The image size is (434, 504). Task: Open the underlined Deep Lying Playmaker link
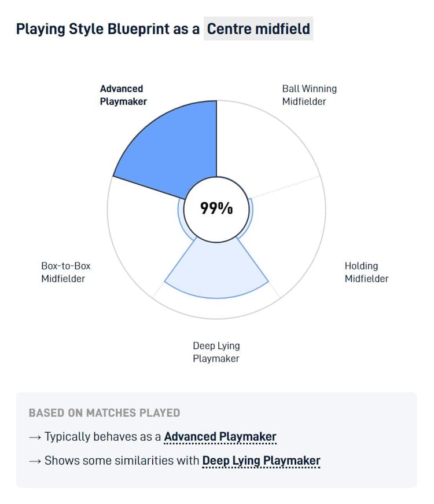point(261,461)
